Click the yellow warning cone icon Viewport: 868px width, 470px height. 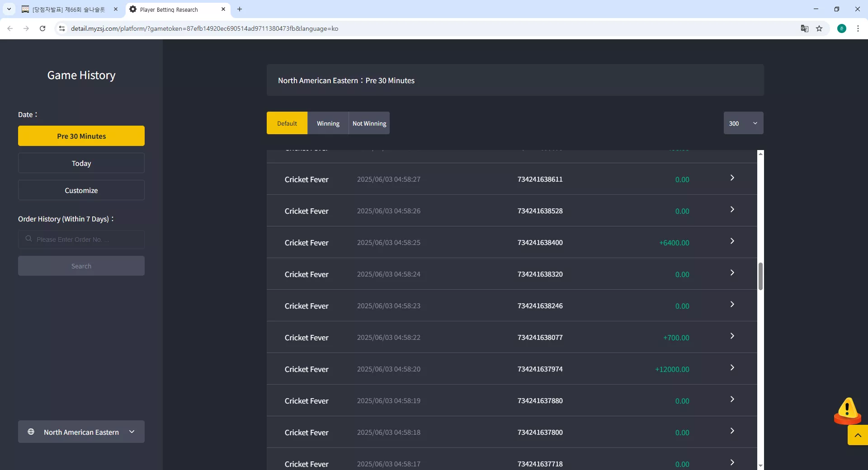click(x=847, y=410)
